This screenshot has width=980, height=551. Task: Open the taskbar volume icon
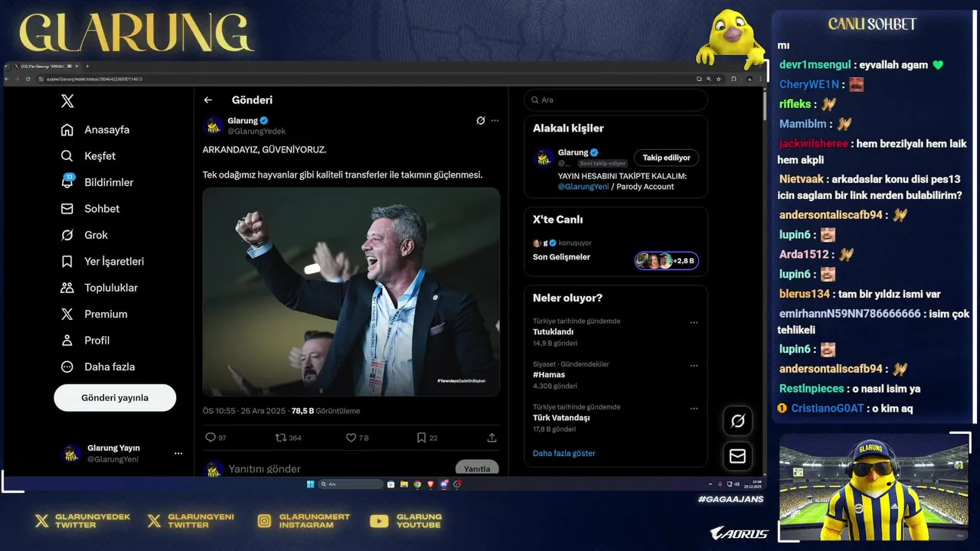(737, 484)
